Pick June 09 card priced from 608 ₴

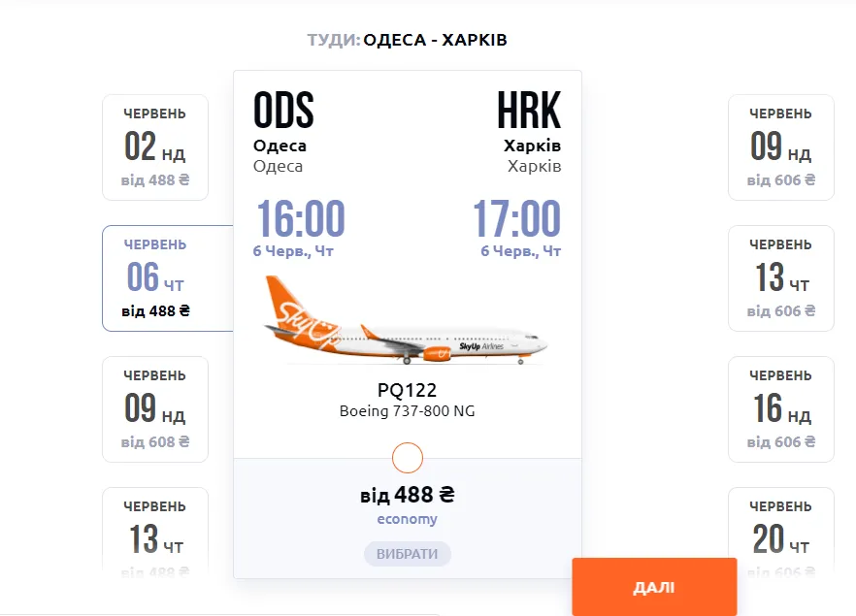tap(155, 409)
